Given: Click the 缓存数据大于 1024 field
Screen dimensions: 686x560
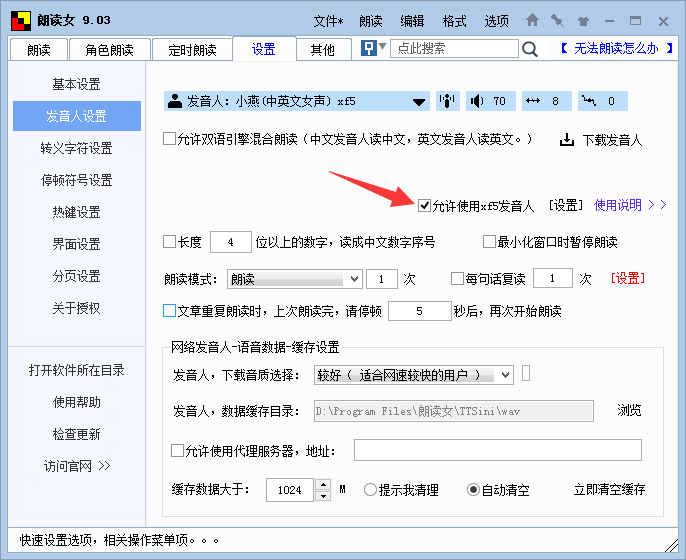Looking at the screenshot, I should point(290,490).
